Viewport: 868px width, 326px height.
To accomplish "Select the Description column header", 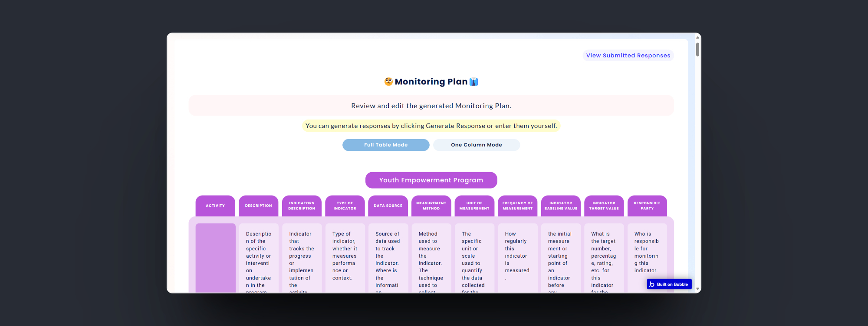I will 258,206.
